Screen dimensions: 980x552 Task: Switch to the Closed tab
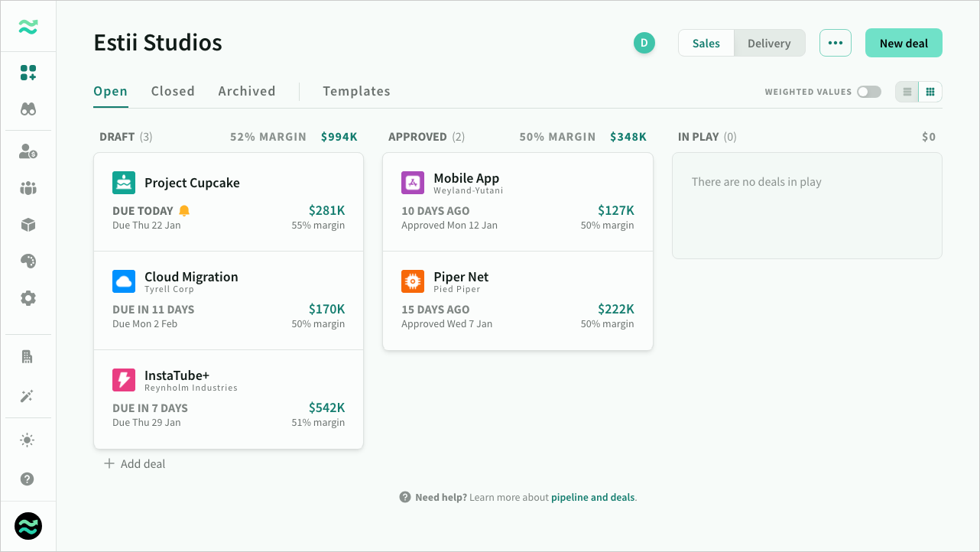click(173, 91)
